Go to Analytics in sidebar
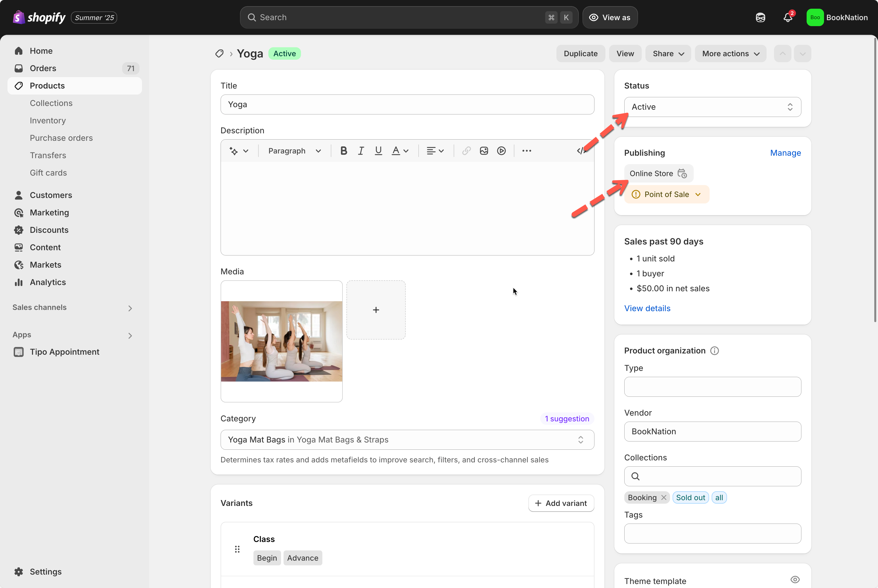This screenshot has width=878, height=588. (48, 282)
